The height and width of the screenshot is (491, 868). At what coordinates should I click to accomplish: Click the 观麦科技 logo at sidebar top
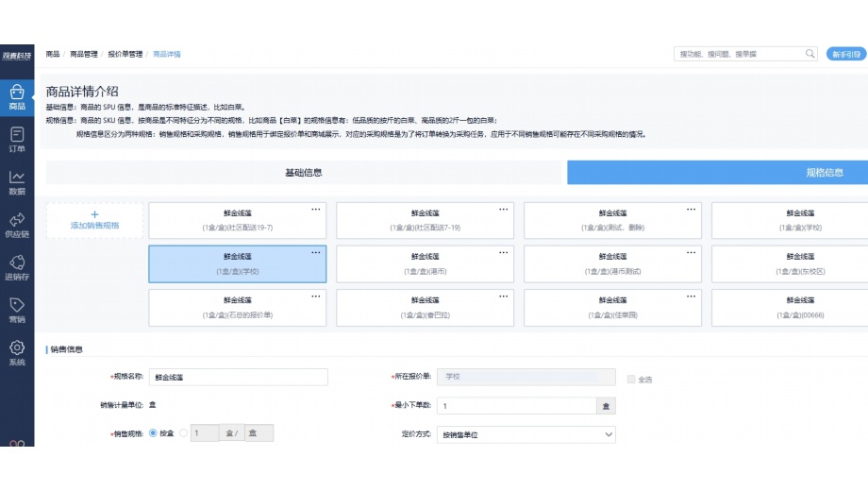[x=17, y=56]
